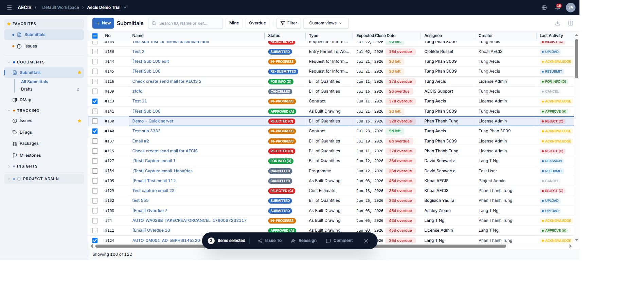Toggle the select-all header checkbox
Image resolution: width=644 pixels, height=289 pixels.
coord(95,36)
